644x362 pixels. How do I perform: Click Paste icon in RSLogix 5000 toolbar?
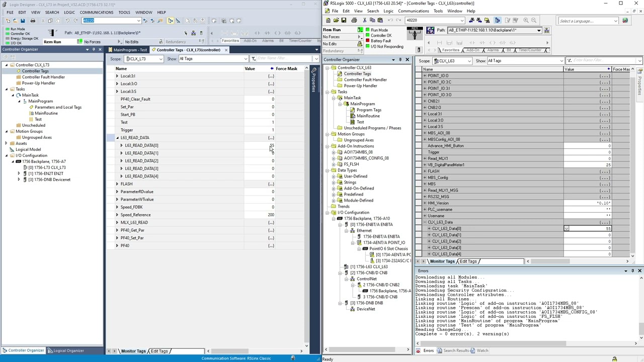click(380, 20)
